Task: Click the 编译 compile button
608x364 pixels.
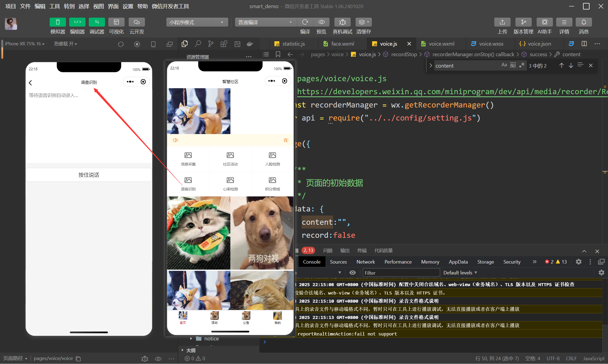Action: pos(305,22)
